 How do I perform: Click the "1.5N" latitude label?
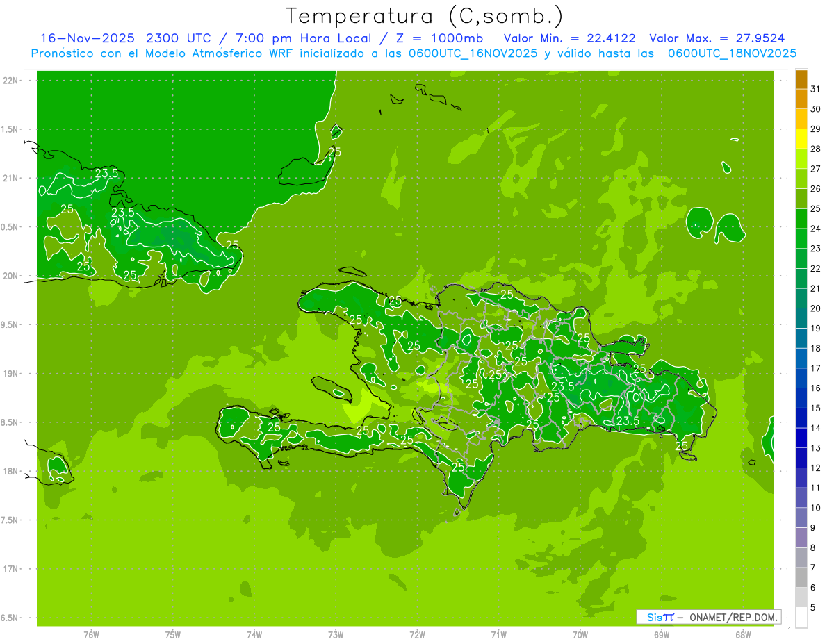pos(10,130)
